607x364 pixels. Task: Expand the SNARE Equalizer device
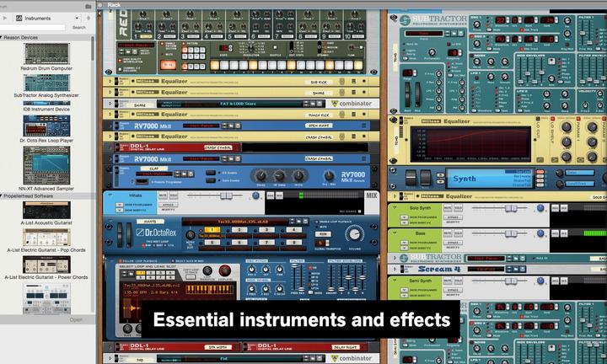coord(110,93)
